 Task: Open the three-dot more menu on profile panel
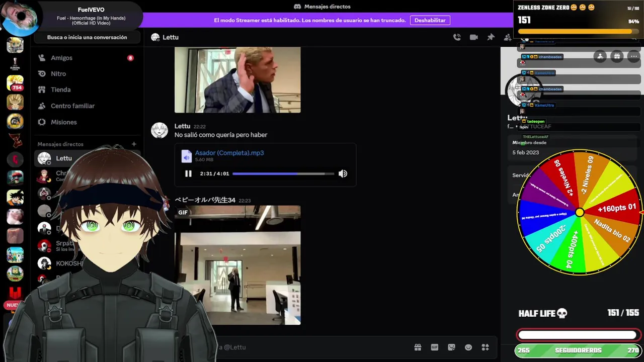point(633,56)
